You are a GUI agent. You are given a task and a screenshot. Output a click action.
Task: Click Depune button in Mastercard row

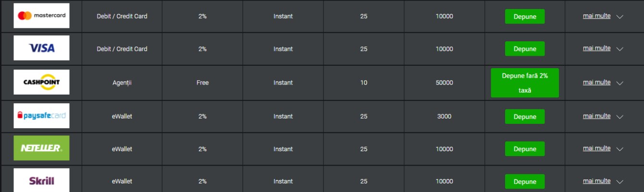(525, 16)
